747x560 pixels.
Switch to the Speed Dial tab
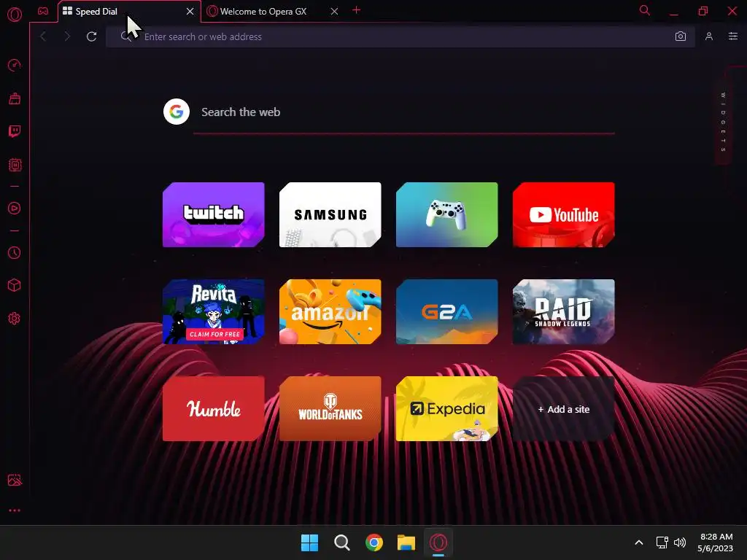(x=128, y=12)
